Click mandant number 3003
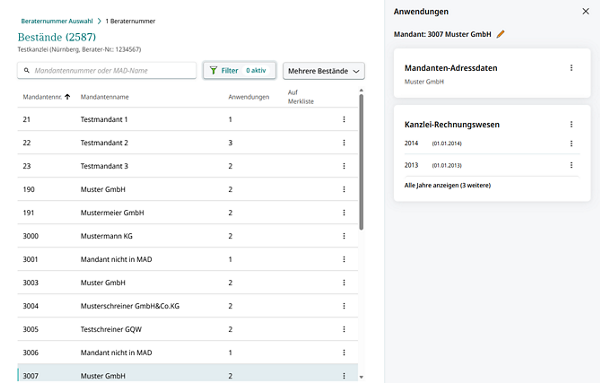This screenshot has height=383, width=600. point(31,283)
